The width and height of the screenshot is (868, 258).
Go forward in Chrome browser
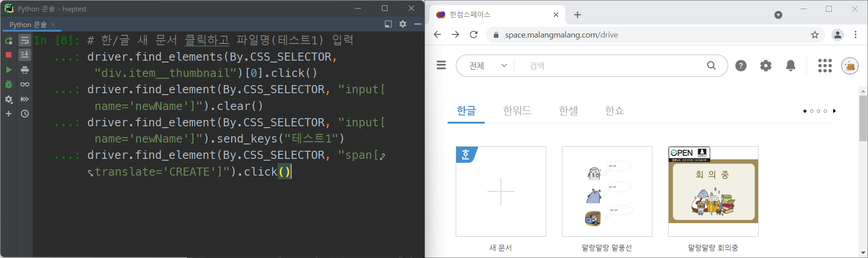[455, 35]
